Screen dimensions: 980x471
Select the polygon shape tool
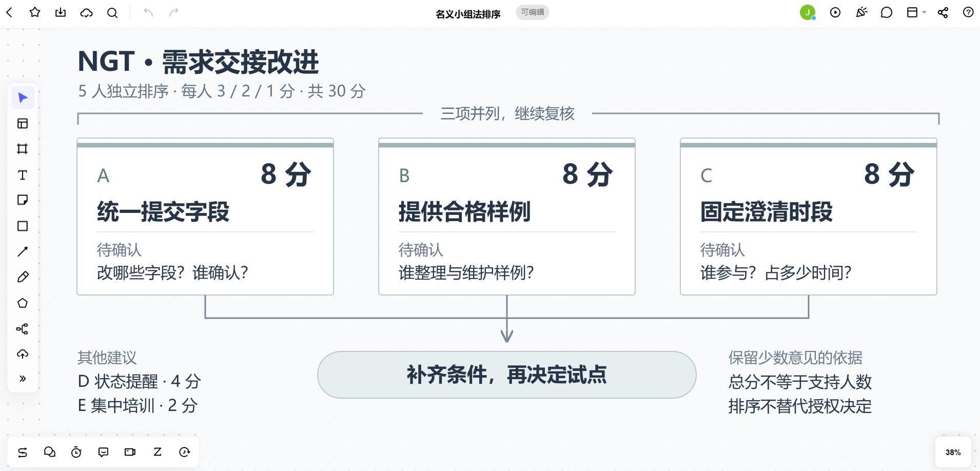(x=23, y=303)
